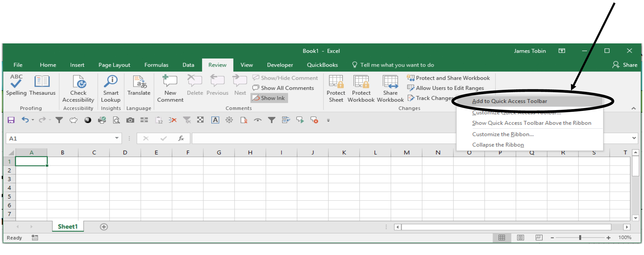This screenshot has width=644, height=255.
Task: Choose Collapse the Ribbon menu item
Action: (x=530, y=145)
